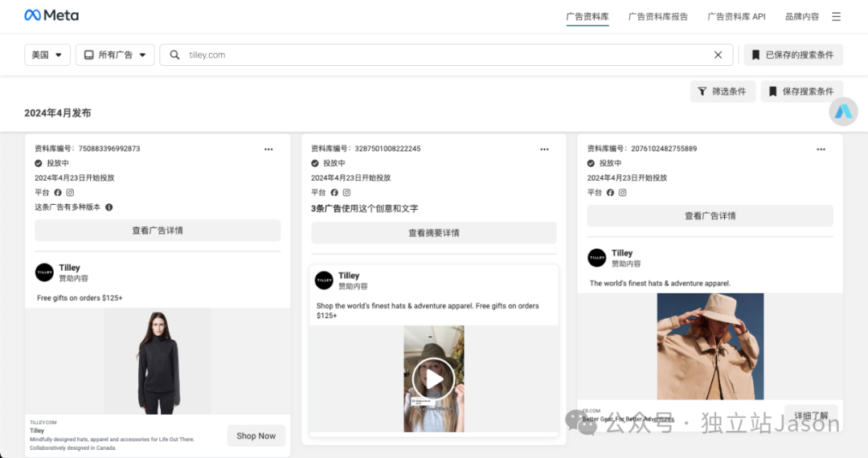Expand the 美国 country dropdown
Screen dimensions: 868x458
pyautogui.click(x=47, y=55)
